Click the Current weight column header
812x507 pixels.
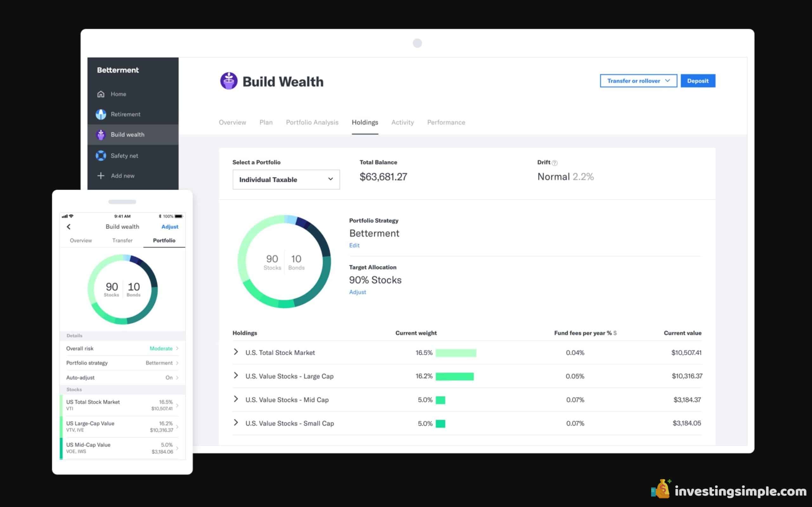tap(416, 333)
